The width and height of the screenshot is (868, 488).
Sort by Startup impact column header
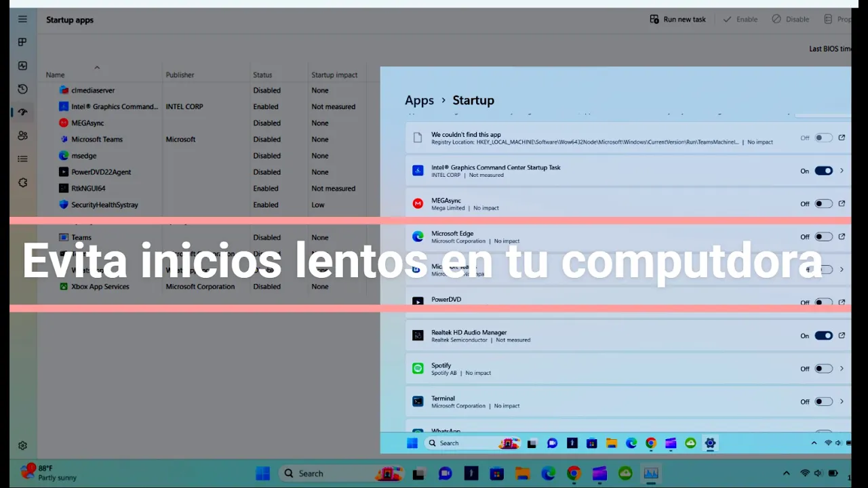tap(334, 75)
